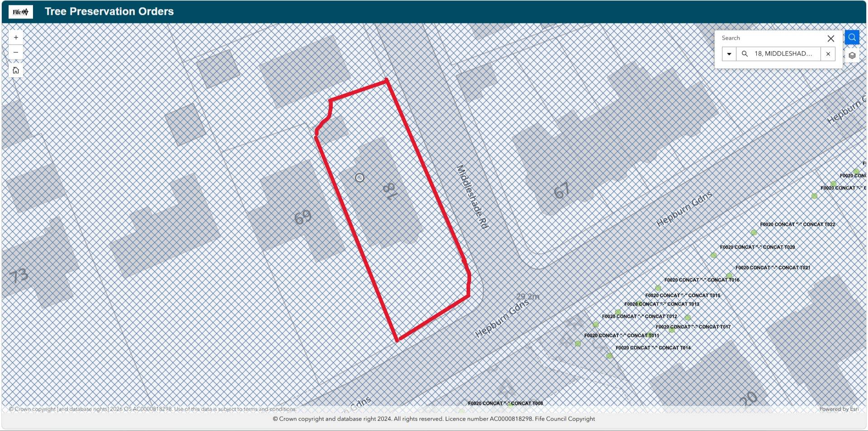Clear the search text with the small X

tap(828, 54)
